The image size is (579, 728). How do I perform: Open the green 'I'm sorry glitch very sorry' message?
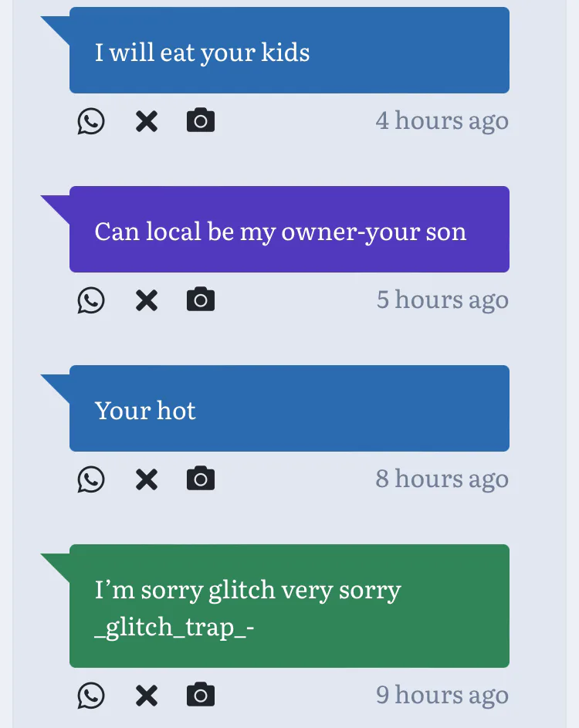[x=289, y=607]
